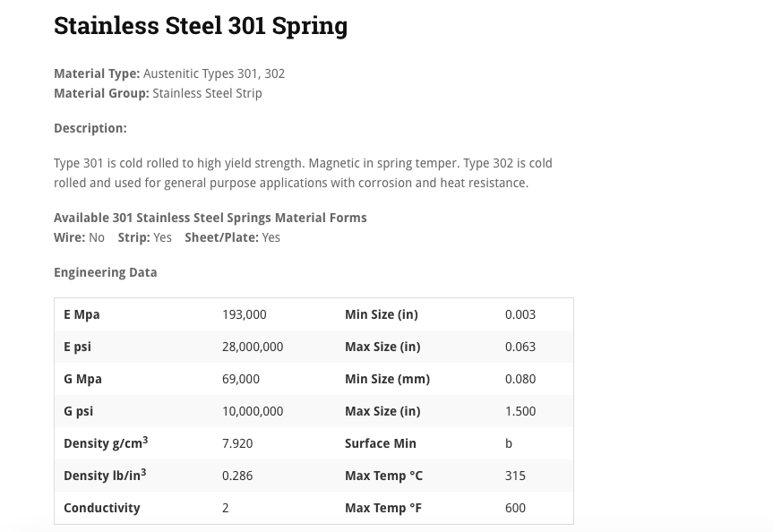
Task: Click the Description label
Action: click(90, 128)
